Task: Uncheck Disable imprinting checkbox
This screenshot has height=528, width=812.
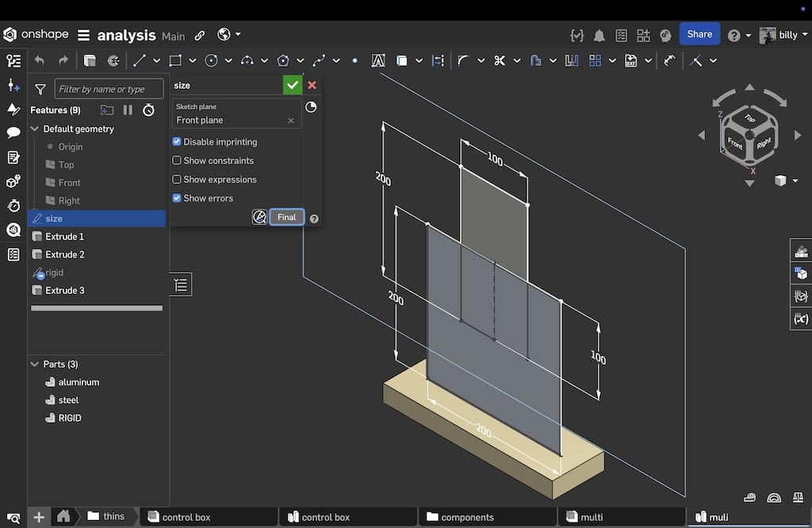Action: (x=177, y=142)
